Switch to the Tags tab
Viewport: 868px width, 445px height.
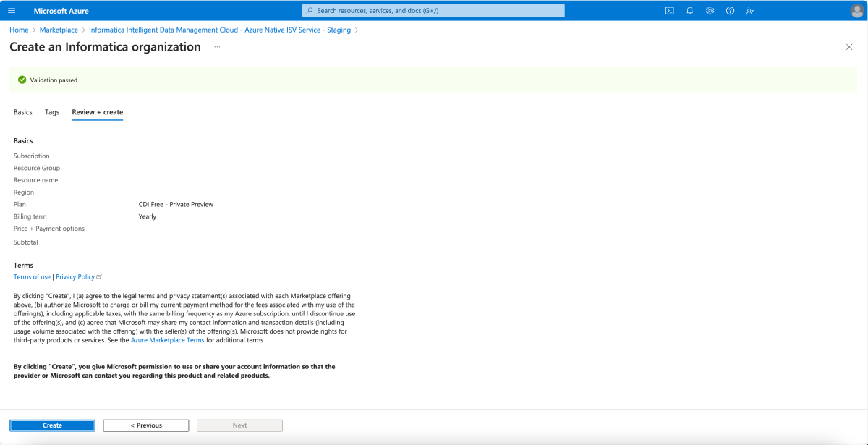(52, 112)
